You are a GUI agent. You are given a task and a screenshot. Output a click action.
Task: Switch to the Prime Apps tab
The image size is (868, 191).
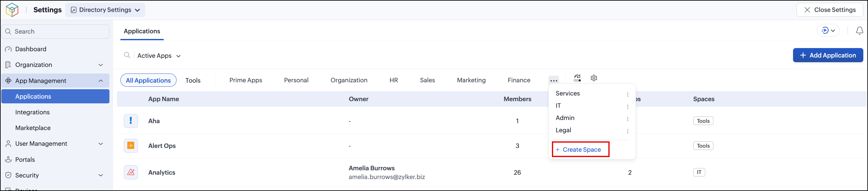246,80
